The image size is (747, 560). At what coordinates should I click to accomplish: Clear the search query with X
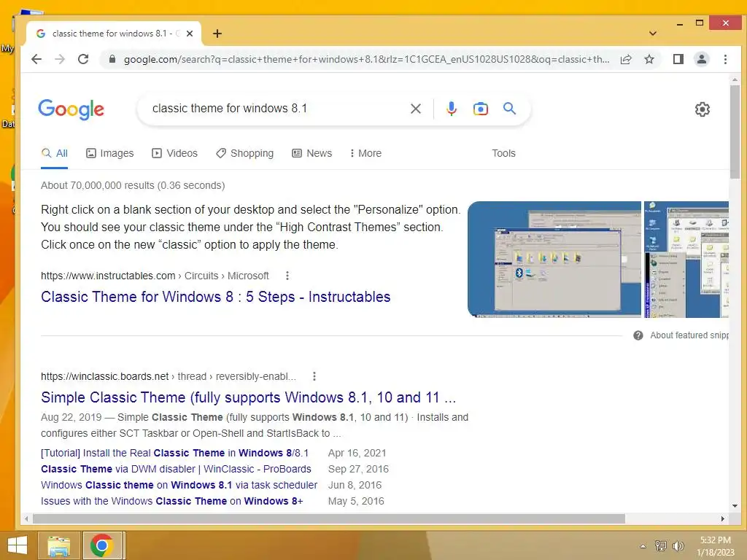[x=415, y=109]
